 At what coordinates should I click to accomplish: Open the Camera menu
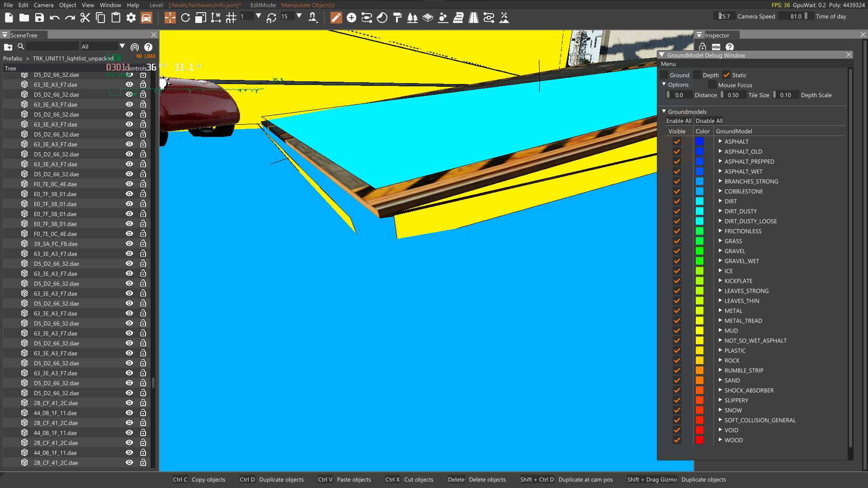click(x=43, y=5)
